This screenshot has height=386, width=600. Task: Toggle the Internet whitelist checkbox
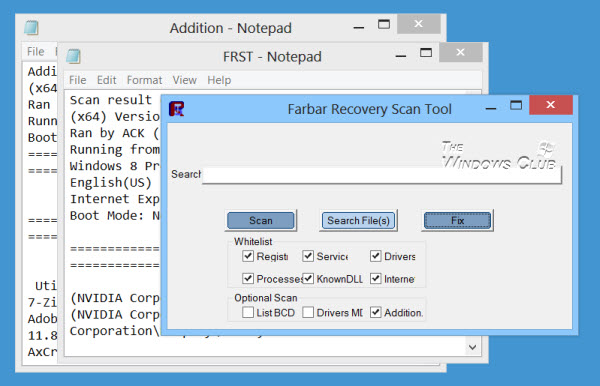click(375, 279)
